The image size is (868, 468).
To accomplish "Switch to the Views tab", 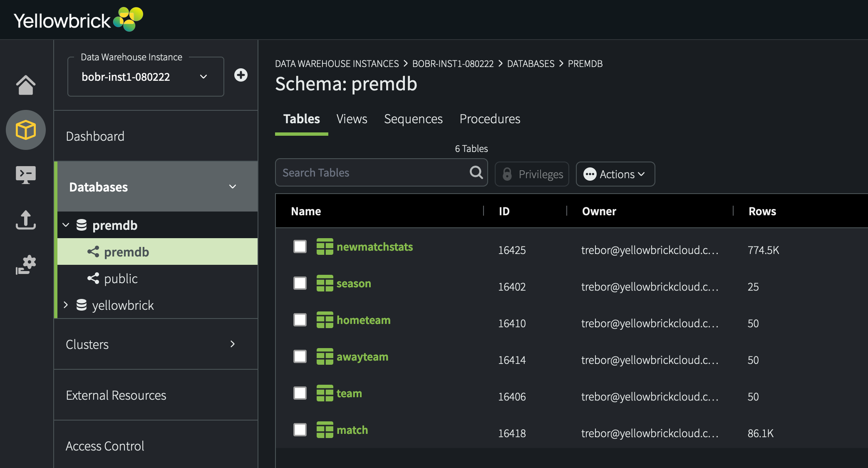I will 352,119.
